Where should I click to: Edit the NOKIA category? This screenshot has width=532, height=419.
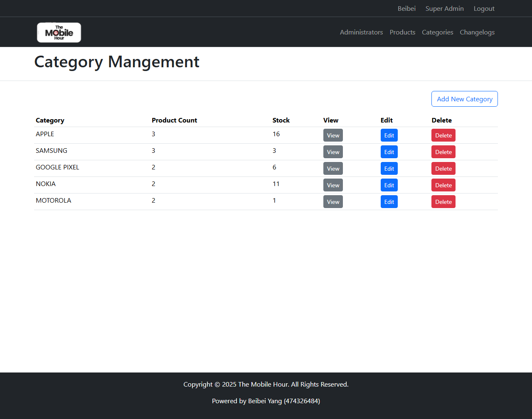pos(389,185)
